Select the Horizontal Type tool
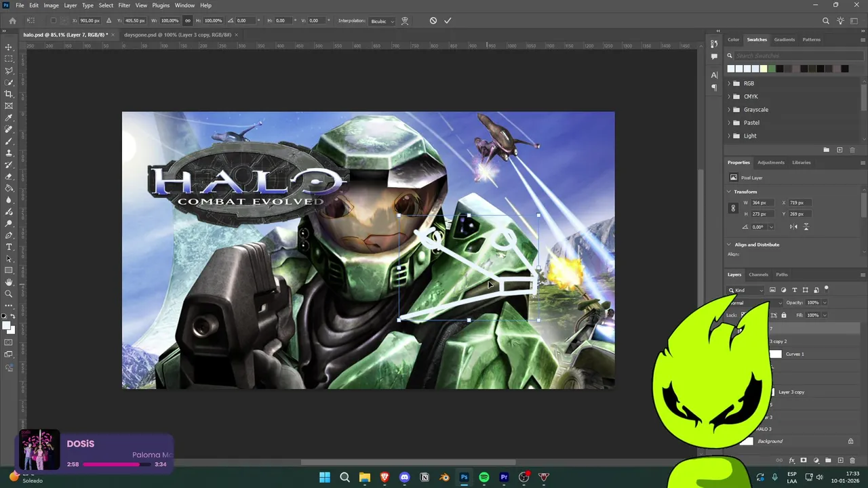This screenshot has height=488, width=868. pyautogui.click(x=9, y=247)
